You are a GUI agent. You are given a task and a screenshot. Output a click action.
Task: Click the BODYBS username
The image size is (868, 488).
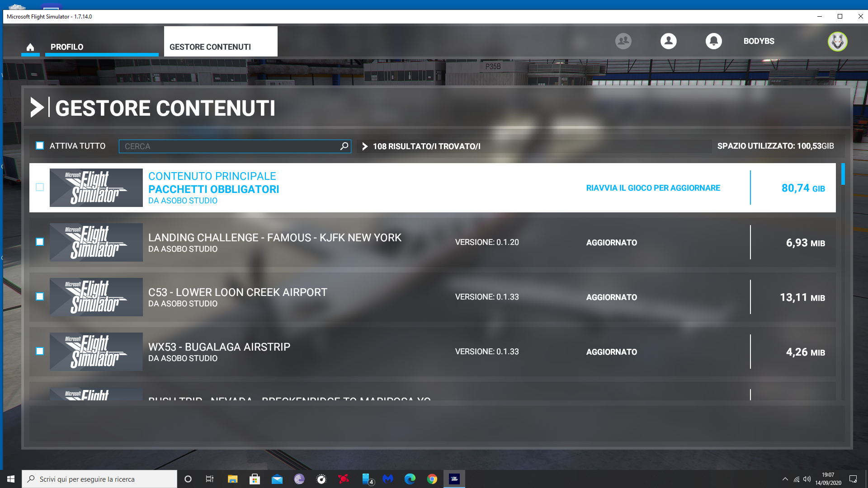coord(759,41)
